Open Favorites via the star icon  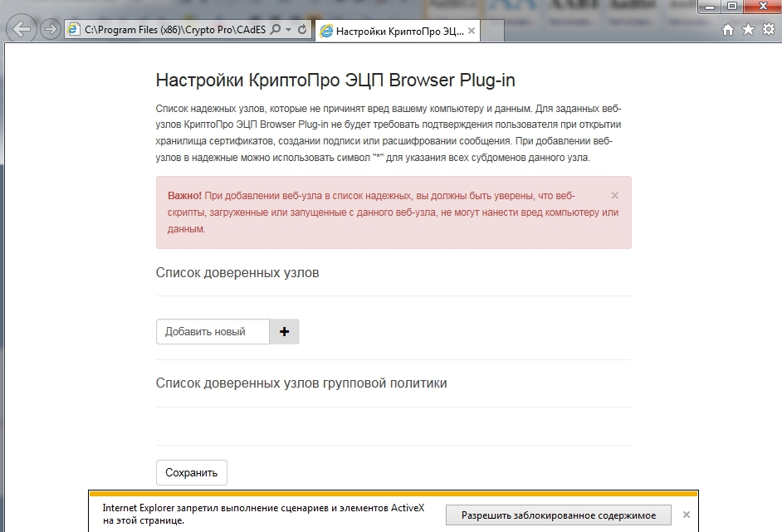point(748,27)
